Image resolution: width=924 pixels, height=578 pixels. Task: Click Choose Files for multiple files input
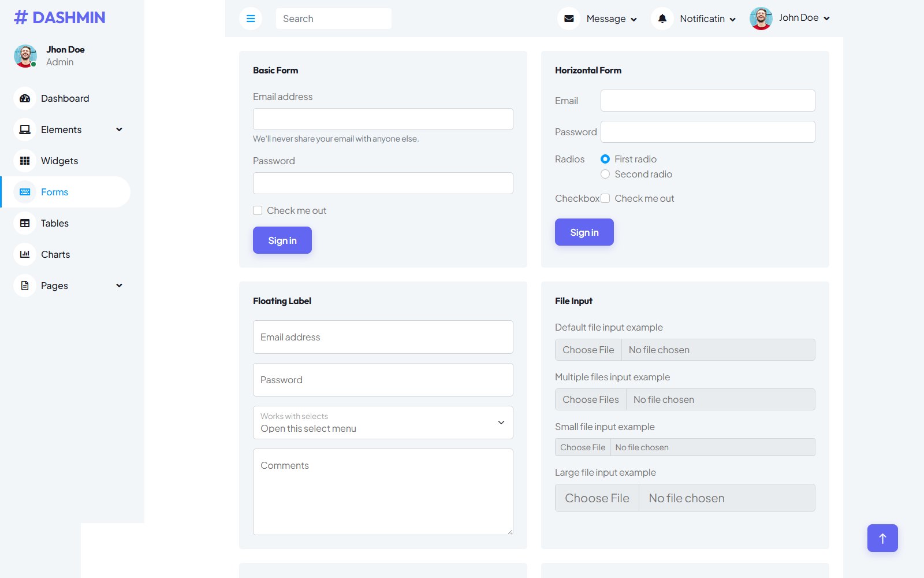(591, 399)
